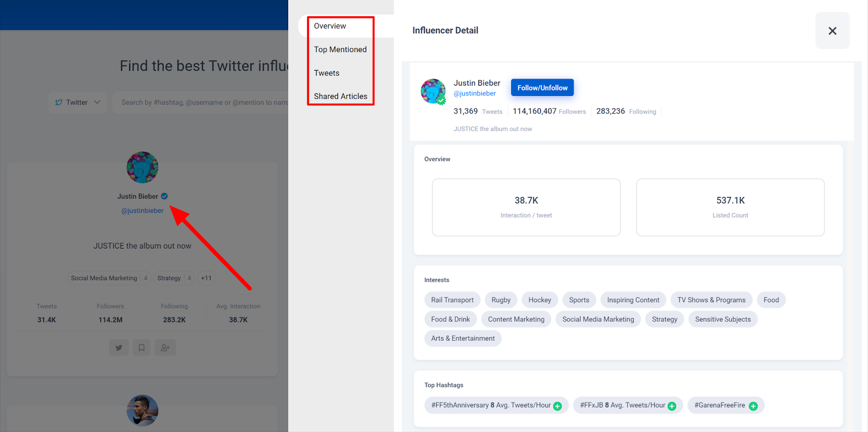Click the 537.1K Listed Count card

tap(730, 207)
